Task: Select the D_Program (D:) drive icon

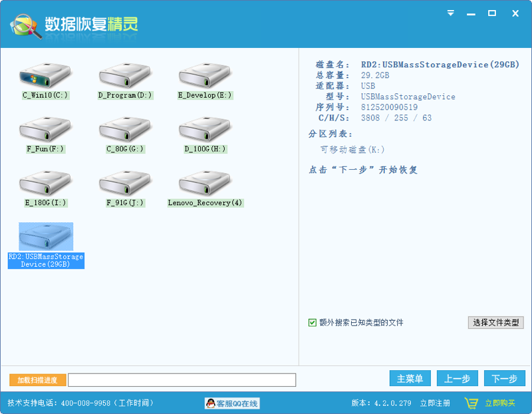Action: coord(125,75)
